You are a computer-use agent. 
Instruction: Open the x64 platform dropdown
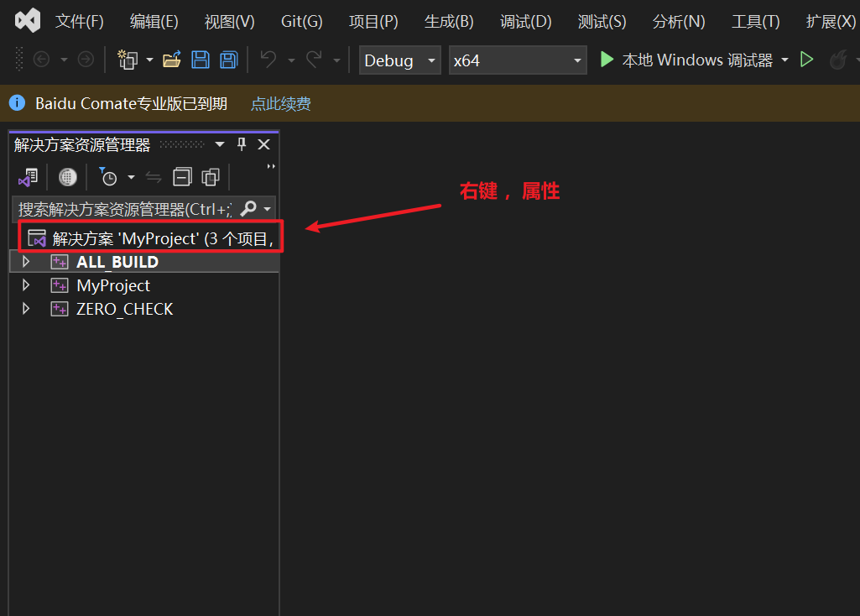click(518, 60)
